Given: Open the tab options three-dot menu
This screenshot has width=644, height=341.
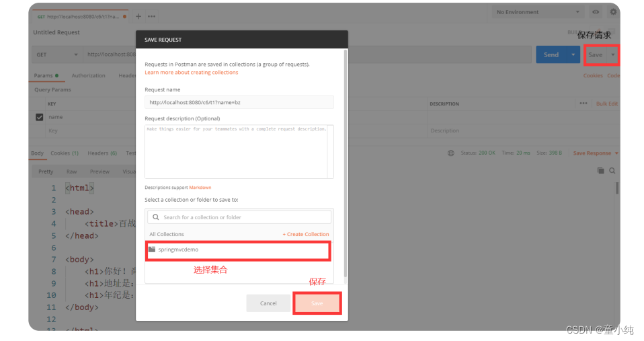Looking at the screenshot, I should click(x=151, y=16).
